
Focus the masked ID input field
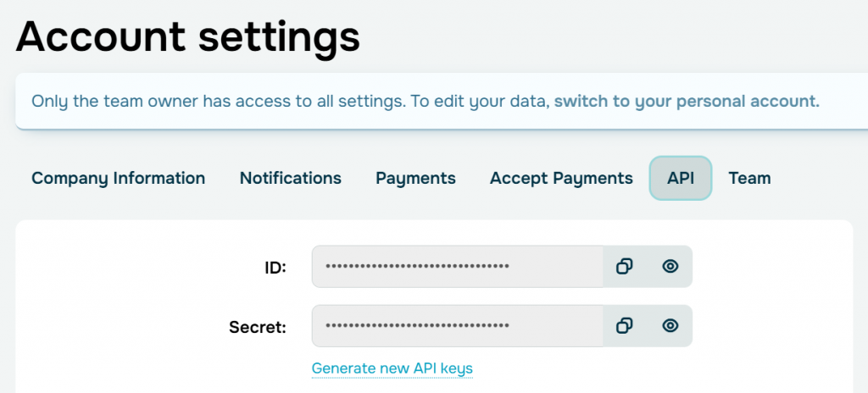pyautogui.click(x=457, y=266)
